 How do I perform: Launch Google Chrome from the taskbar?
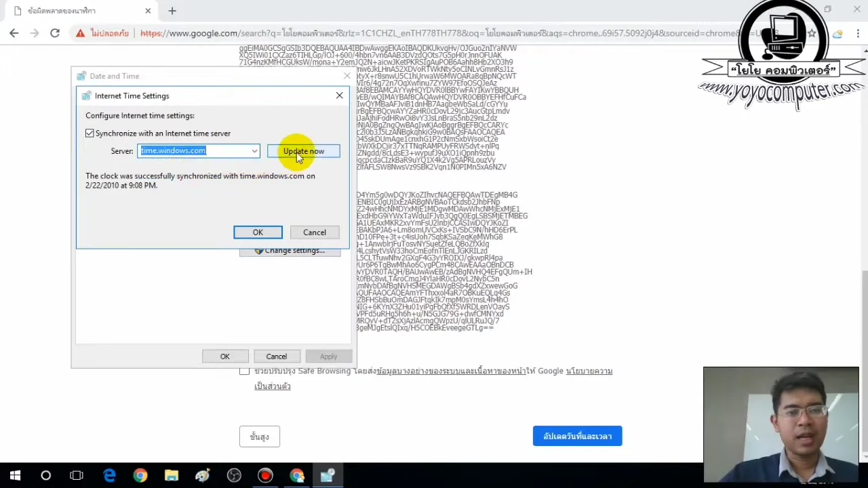point(140,475)
